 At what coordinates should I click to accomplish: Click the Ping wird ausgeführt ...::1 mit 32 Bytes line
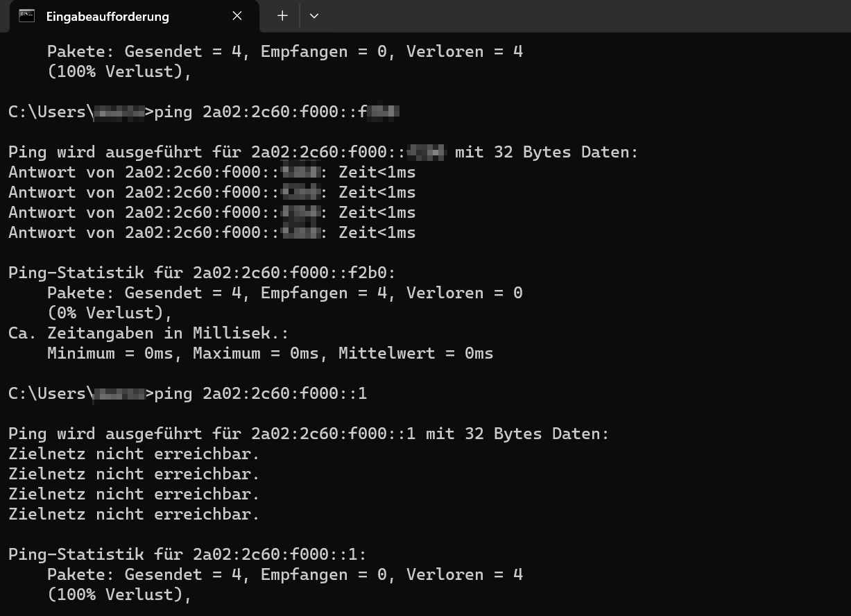coord(309,434)
